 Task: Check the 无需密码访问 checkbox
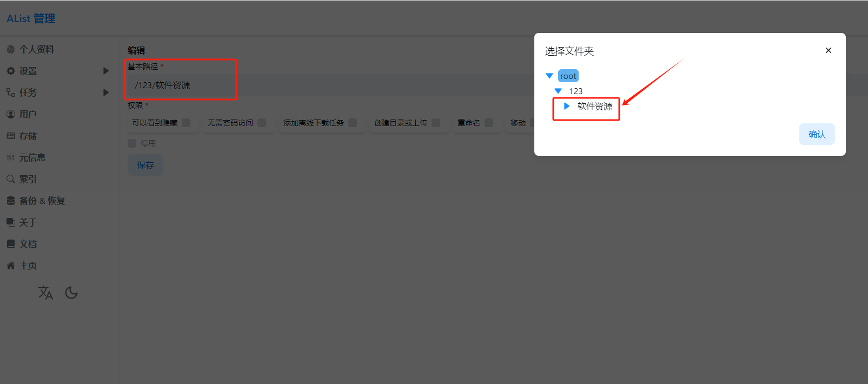coord(262,123)
